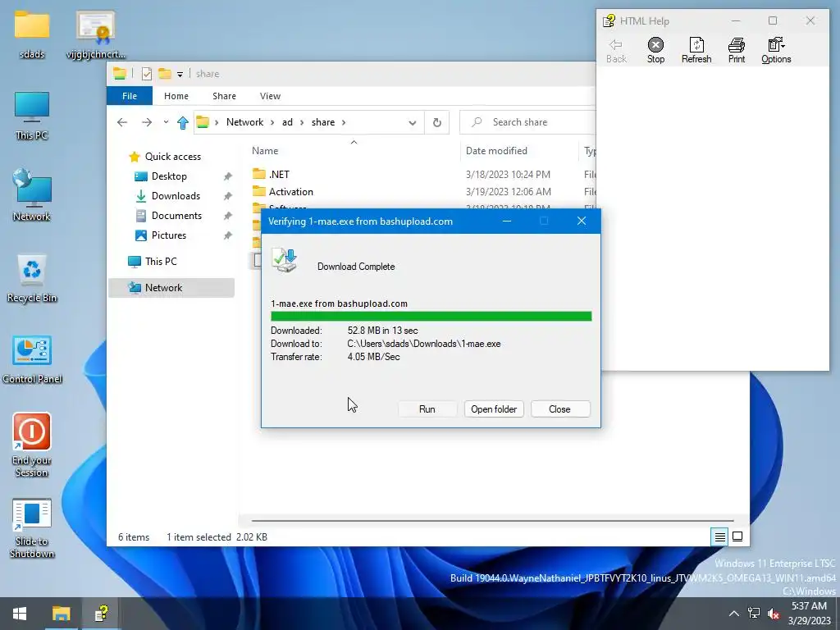Click ad in the address breadcrumb
The width and height of the screenshot is (840, 630).
tap(287, 122)
